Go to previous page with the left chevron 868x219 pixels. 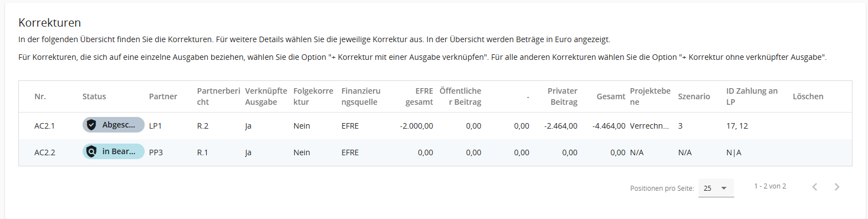815,187
